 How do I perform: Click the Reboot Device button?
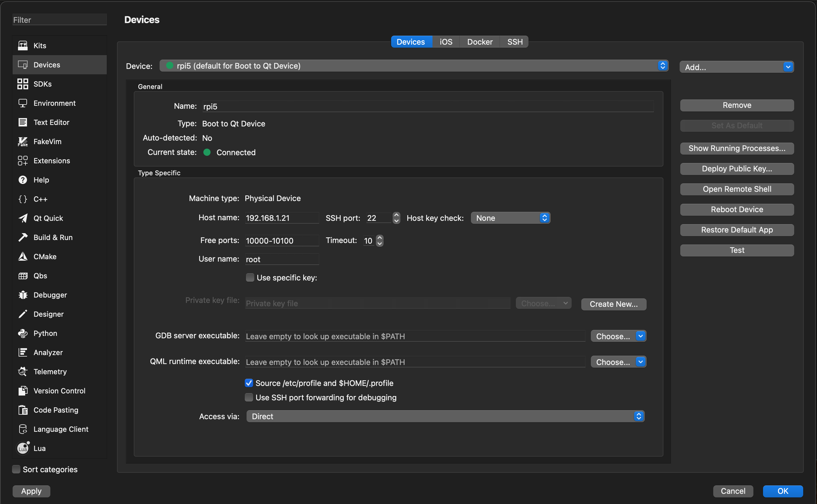(737, 209)
